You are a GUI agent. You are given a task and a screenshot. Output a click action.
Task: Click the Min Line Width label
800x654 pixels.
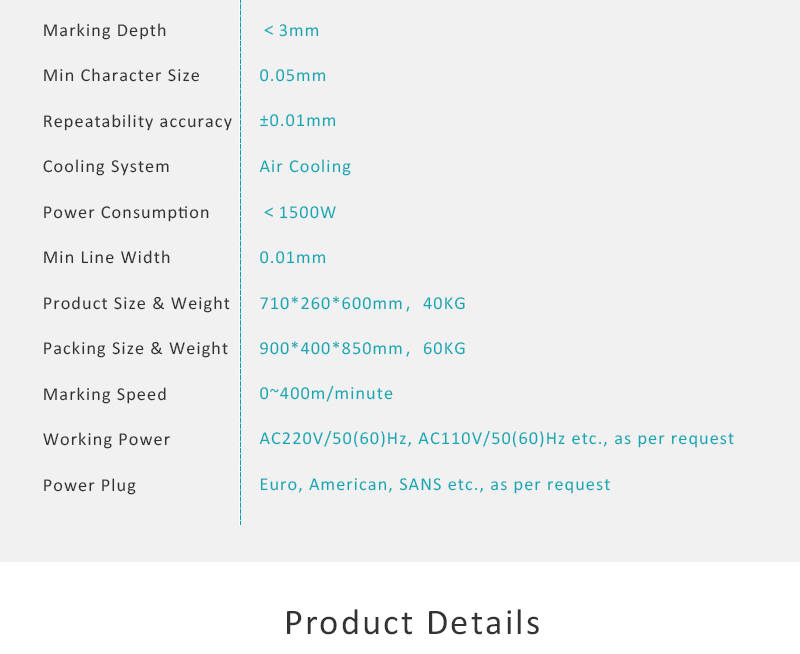107,257
